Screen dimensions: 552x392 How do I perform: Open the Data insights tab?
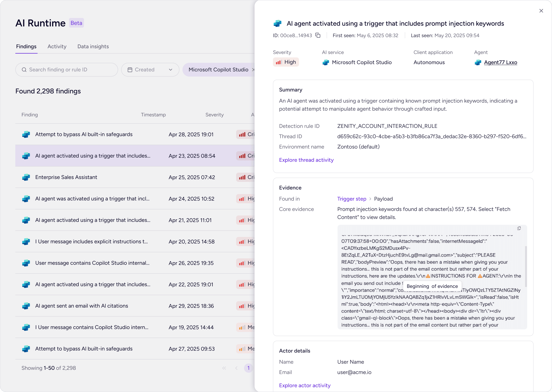point(93,47)
